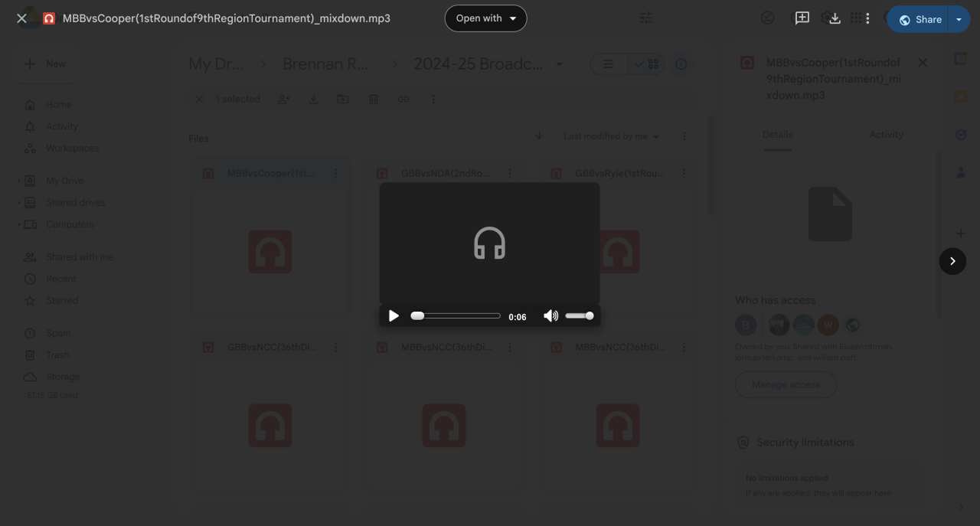This screenshot has width=980, height=526.
Task: Open Tasks from the right side rail
Action: [x=961, y=135]
